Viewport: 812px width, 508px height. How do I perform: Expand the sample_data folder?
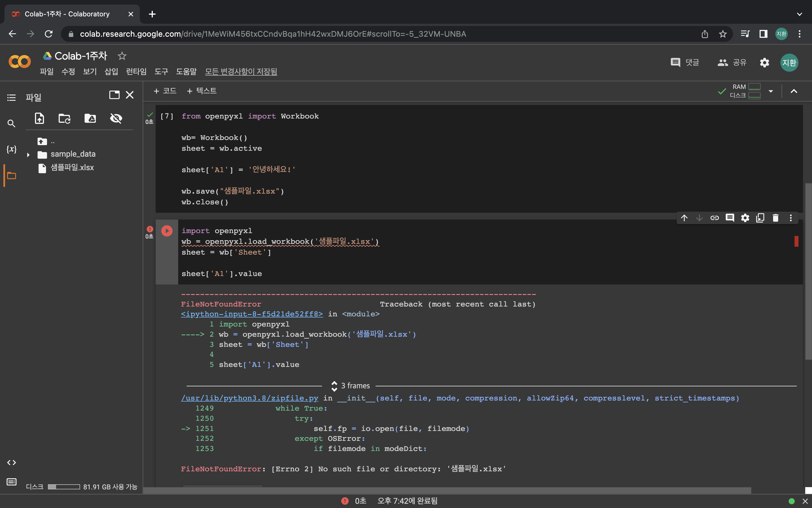tap(28, 155)
